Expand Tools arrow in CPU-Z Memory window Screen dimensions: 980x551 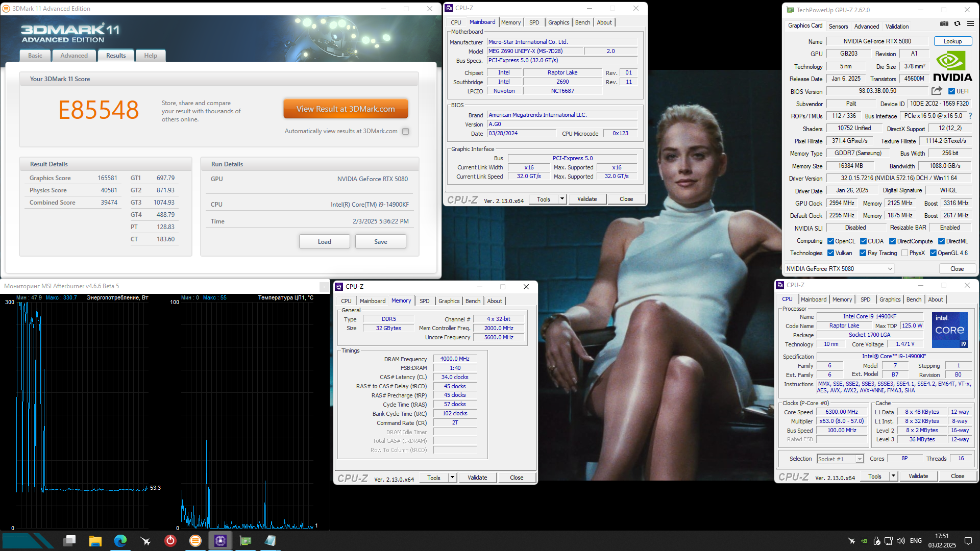click(452, 478)
